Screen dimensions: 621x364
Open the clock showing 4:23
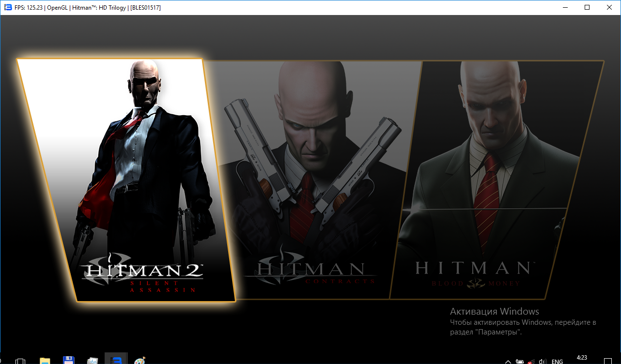click(x=583, y=358)
